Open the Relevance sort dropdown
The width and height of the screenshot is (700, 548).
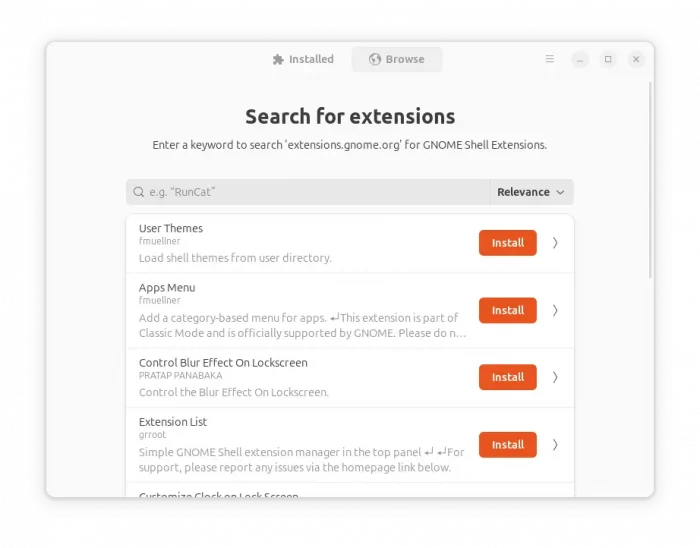[x=531, y=192]
